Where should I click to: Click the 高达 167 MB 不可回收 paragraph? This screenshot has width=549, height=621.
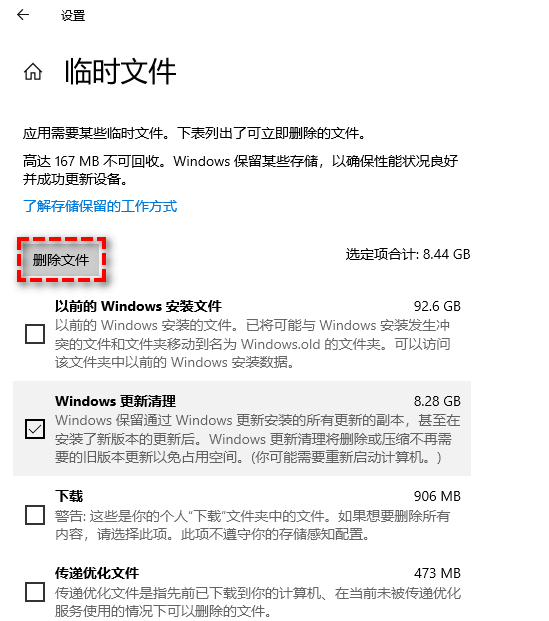pos(240,170)
